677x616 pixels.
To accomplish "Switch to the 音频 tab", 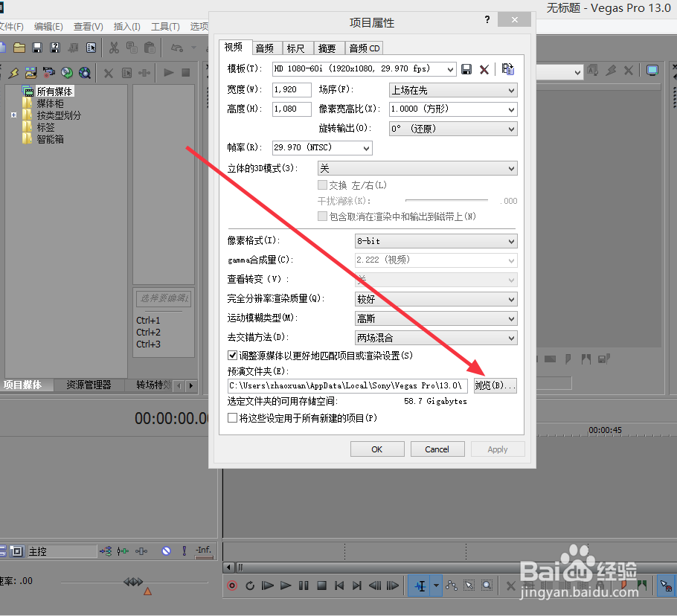I will pos(265,48).
